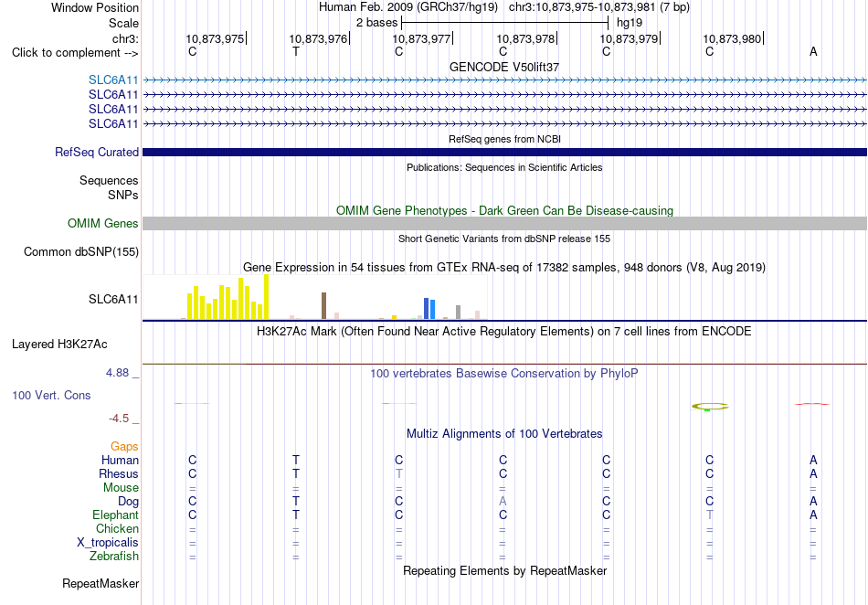
Task: Click position label 10,873,980 on the ruler
Action: click(732, 38)
